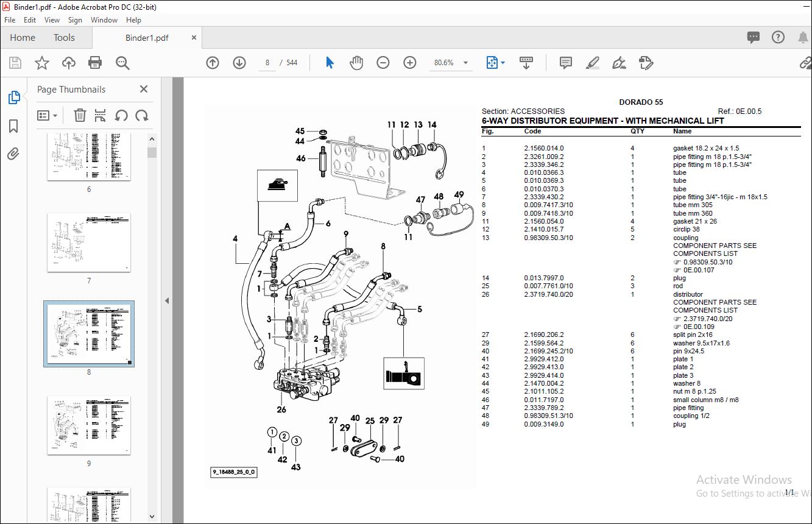Open the Window menu

pos(104,20)
